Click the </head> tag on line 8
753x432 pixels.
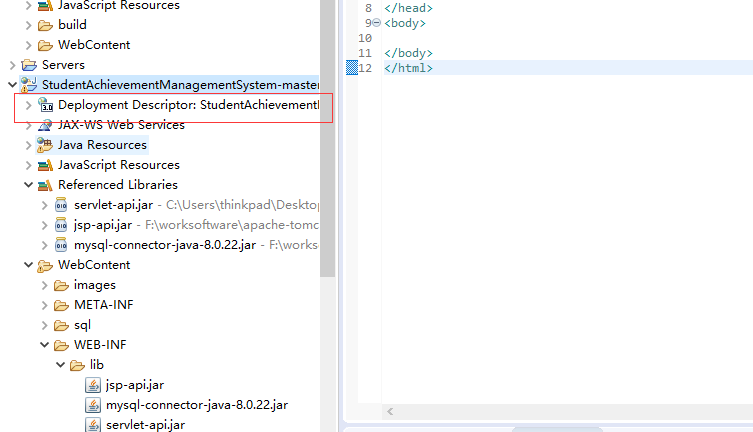click(408, 8)
